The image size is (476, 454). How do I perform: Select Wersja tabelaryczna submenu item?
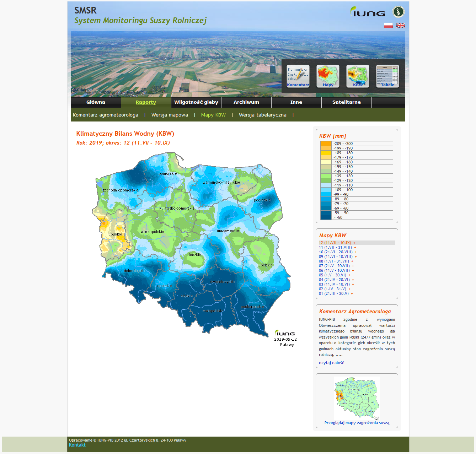262,115
